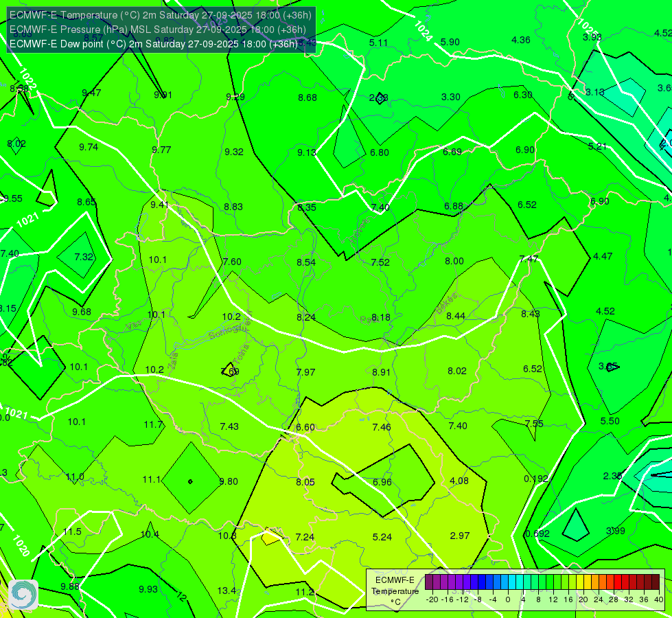Click the dew point value 9.77
This screenshot has height=618, width=672.
pos(161,150)
